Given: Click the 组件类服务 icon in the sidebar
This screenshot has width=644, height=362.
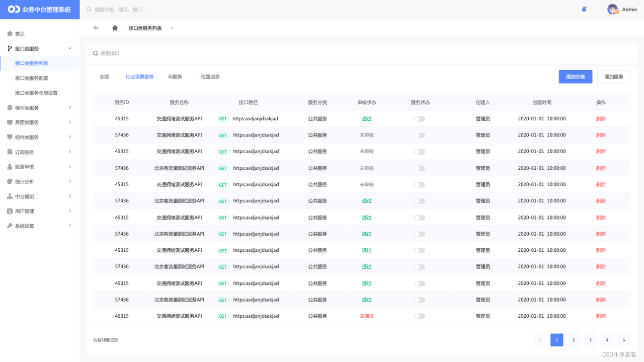Looking at the screenshot, I should click(x=10, y=137).
